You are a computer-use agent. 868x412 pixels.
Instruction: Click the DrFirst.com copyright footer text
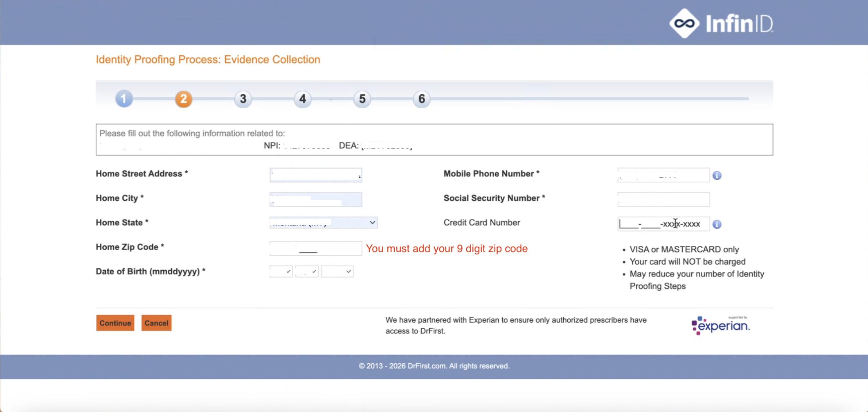(434, 366)
